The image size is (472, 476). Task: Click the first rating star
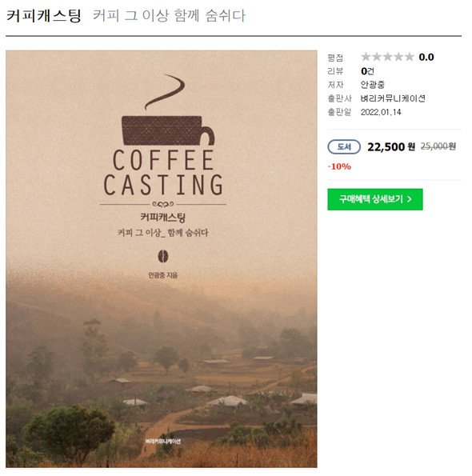pos(366,57)
